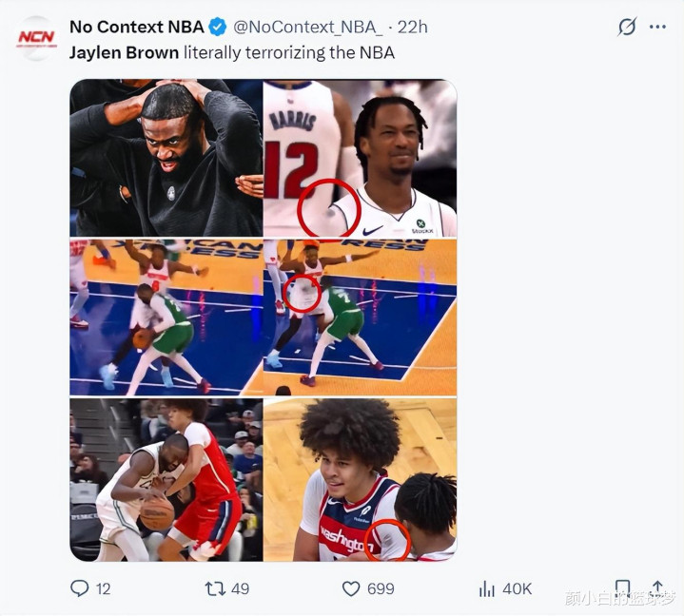Open the No Context NBA display name
The width and height of the screenshot is (684, 616).
pos(136,27)
